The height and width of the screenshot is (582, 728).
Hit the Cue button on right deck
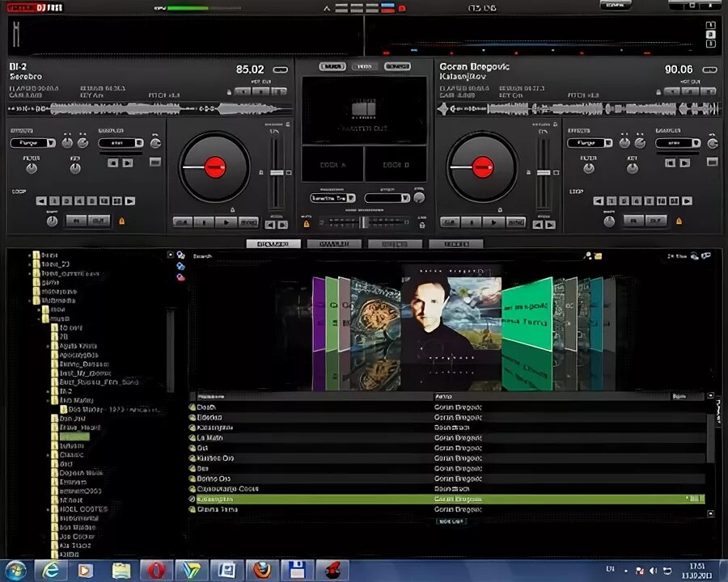coord(451,223)
